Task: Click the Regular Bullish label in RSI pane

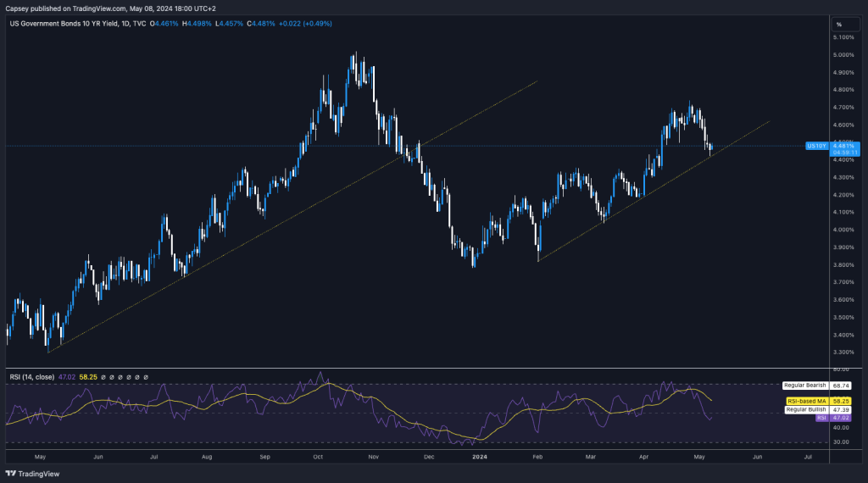Action: [x=804, y=409]
